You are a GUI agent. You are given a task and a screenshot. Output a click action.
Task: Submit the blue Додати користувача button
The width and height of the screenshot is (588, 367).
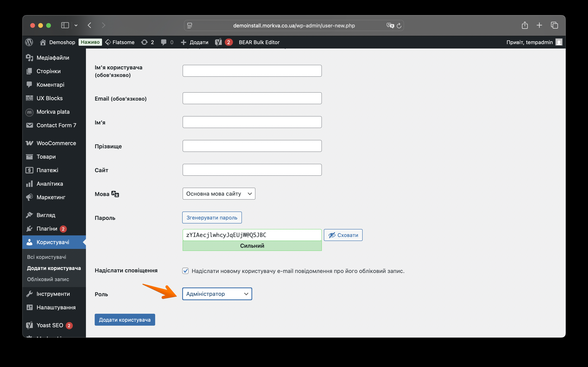coord(125,320)
